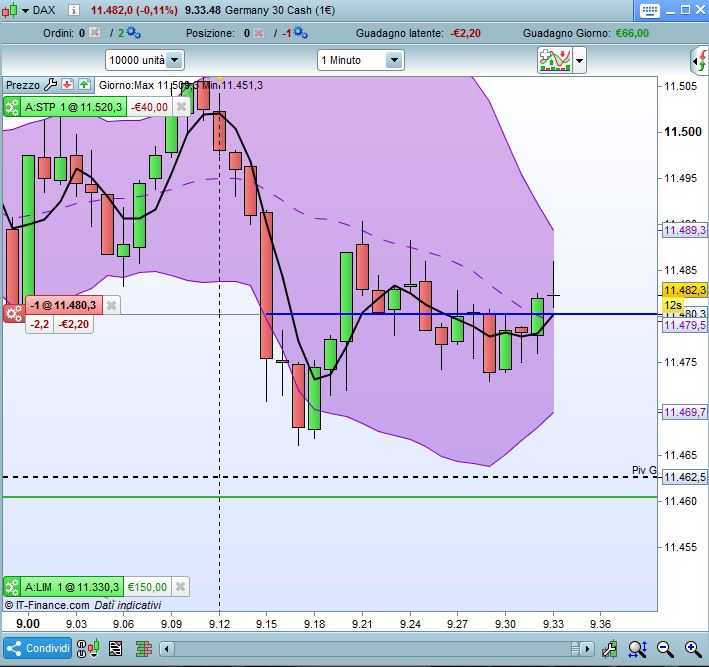Click the gear icon on the A:LIM order
This screenshot has height=667, width=709.
12,587
